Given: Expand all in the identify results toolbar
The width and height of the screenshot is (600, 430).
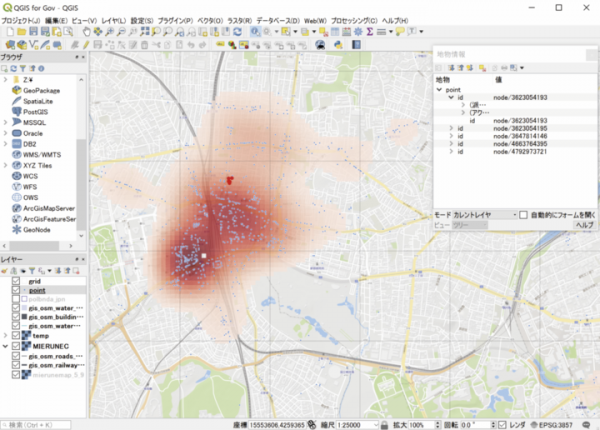Looking at the screenshot, I should (452, 68).
